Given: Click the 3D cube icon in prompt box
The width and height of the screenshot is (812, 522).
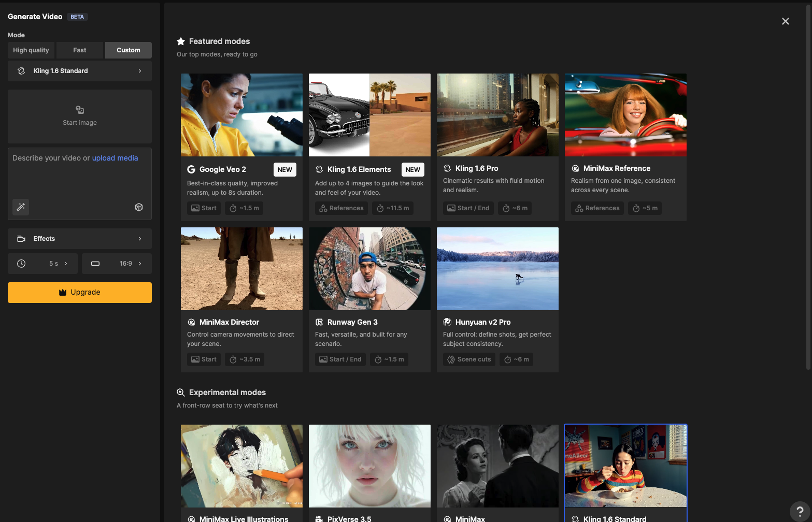Looking at the screenshot, I should [139, 207].
